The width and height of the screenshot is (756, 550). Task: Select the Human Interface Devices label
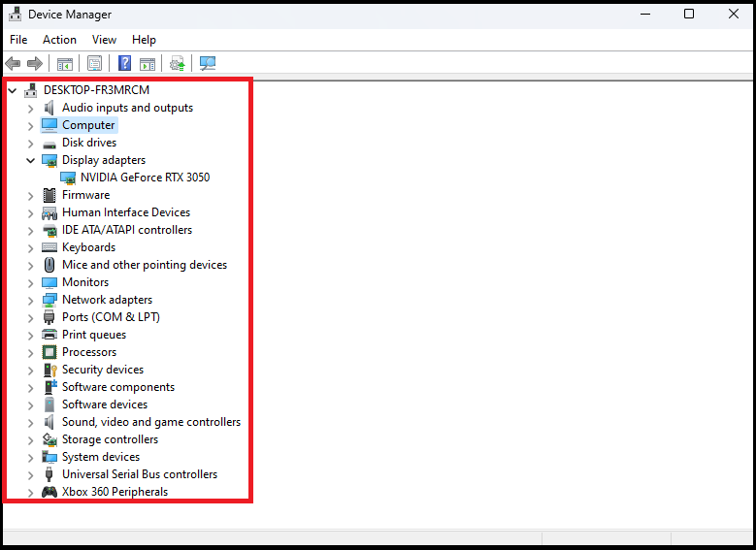(126, 212)
